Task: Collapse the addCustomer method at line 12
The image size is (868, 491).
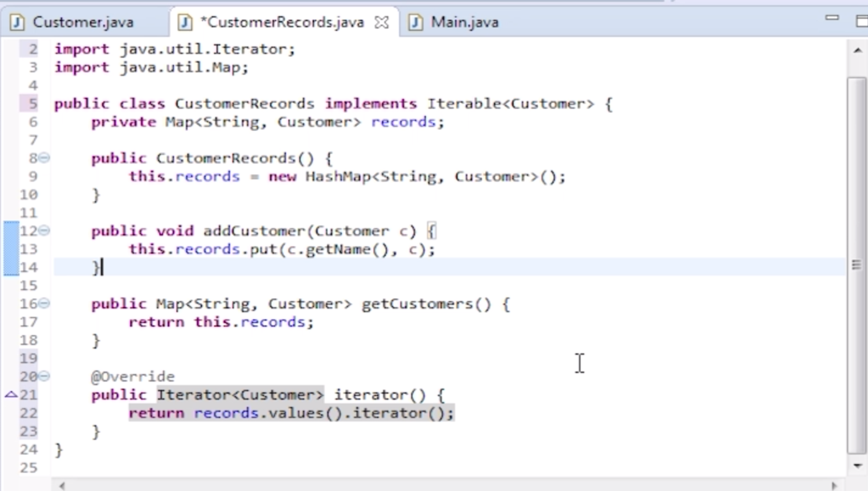Action: pos(44,230)
